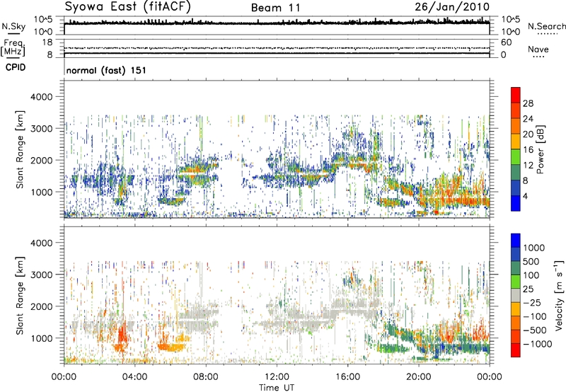566x392 pixels.
Task: Click the "24" label on Power color bar
Action: [x=528, y=119]
